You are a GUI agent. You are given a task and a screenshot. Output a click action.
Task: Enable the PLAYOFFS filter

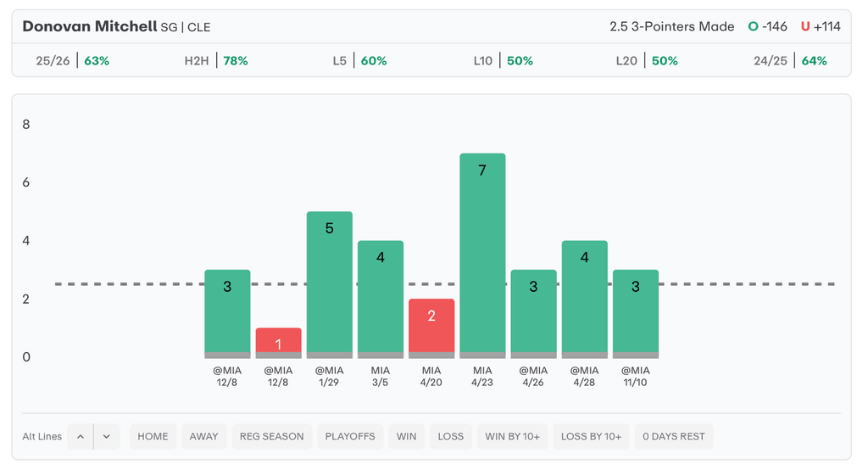tap(350, 436)
